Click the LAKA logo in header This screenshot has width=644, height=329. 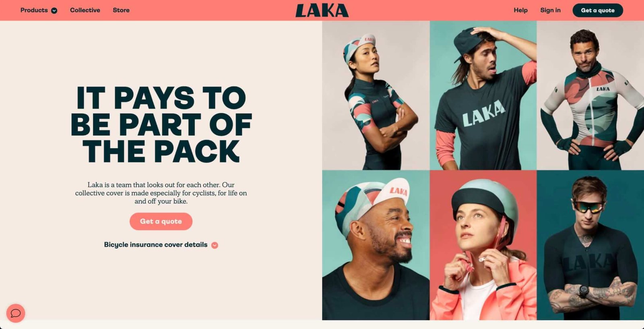click(322, 11)
